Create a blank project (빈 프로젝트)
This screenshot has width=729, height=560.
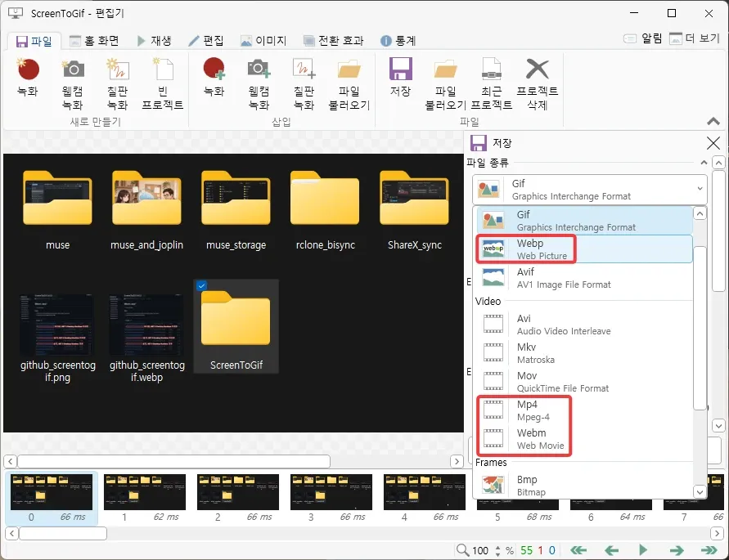[163, 84]
